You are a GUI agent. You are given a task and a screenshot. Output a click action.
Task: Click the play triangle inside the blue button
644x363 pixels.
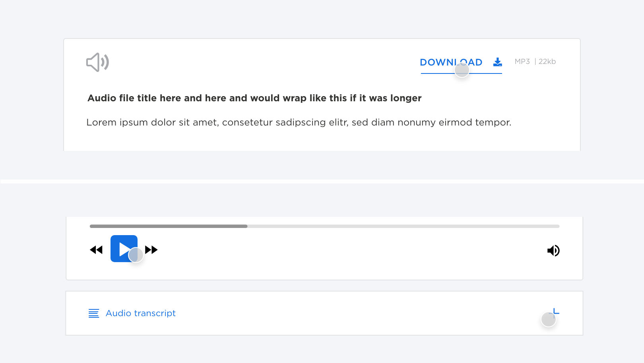(125, 249)
